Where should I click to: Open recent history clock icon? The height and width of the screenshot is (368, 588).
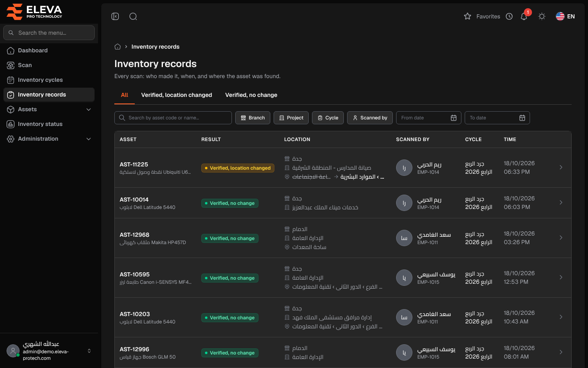pyautogui.click(x=509, y=16)
